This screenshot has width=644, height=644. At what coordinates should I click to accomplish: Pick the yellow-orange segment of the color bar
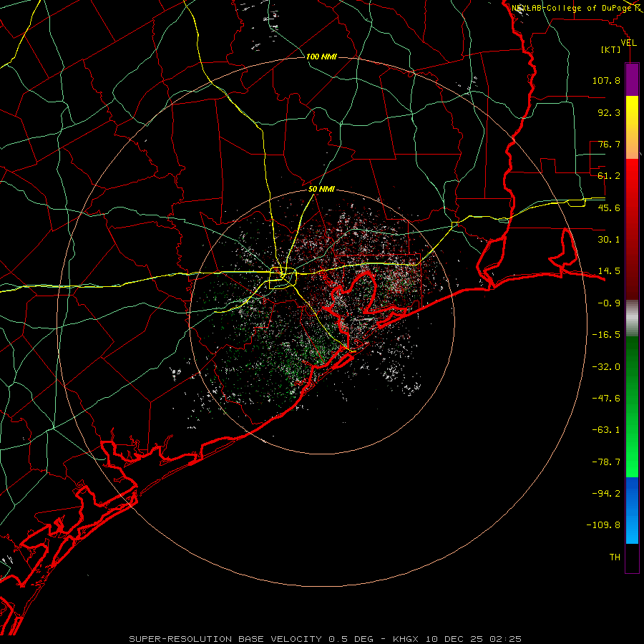click(632, 127)
